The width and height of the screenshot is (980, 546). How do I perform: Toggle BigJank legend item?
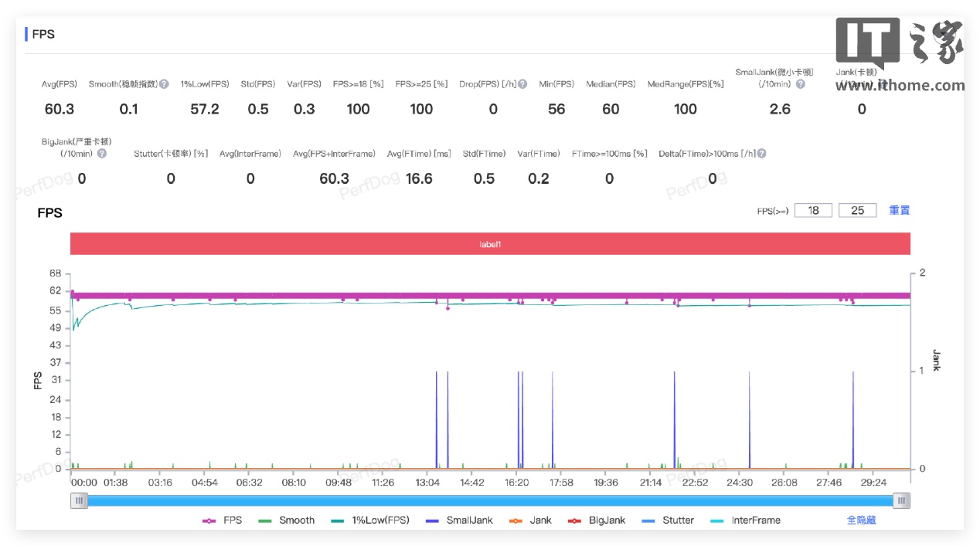pyautogui.click(x=597, y=521)
